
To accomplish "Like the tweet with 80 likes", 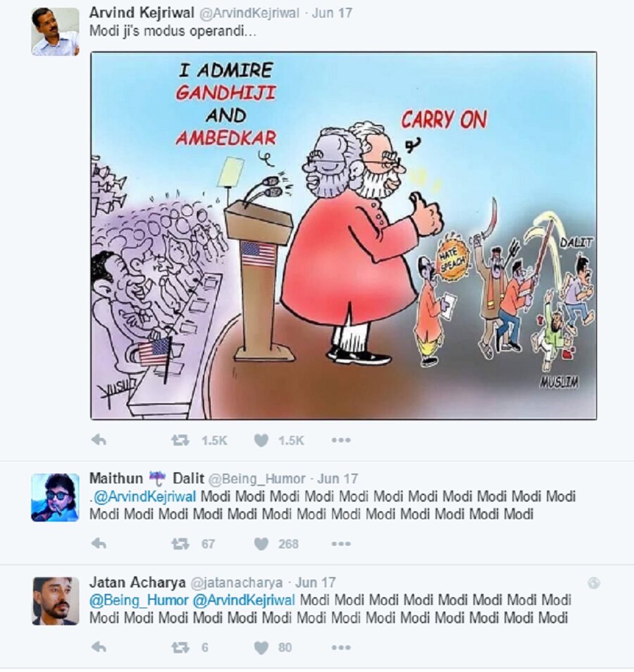I will (261, 647).
